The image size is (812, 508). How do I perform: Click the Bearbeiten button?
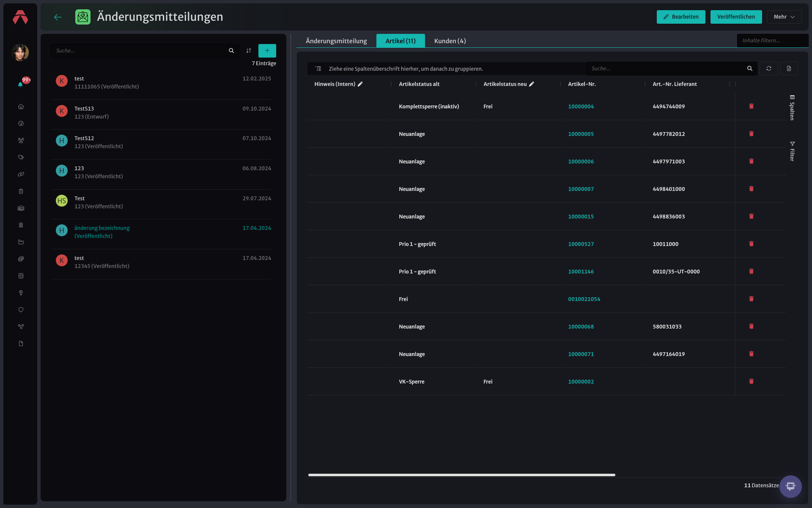pos(681,17)
